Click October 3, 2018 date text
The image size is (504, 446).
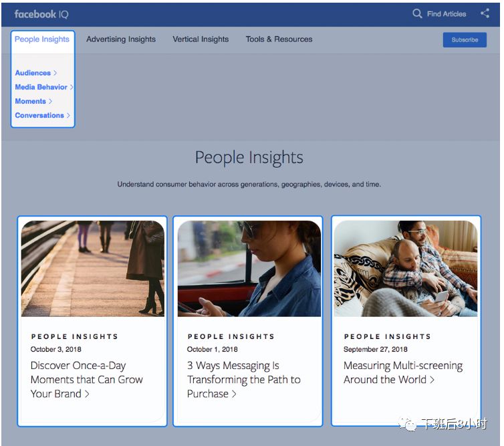click(56, 349)
